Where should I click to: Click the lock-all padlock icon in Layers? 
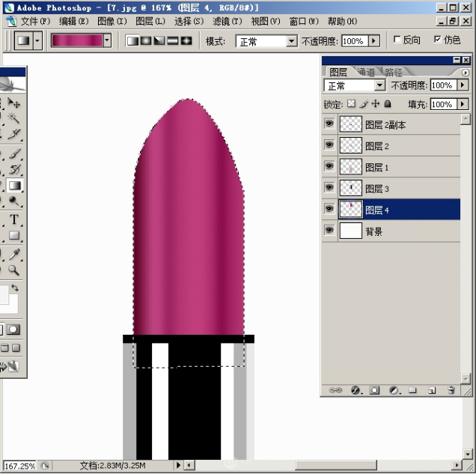point(388,104)
